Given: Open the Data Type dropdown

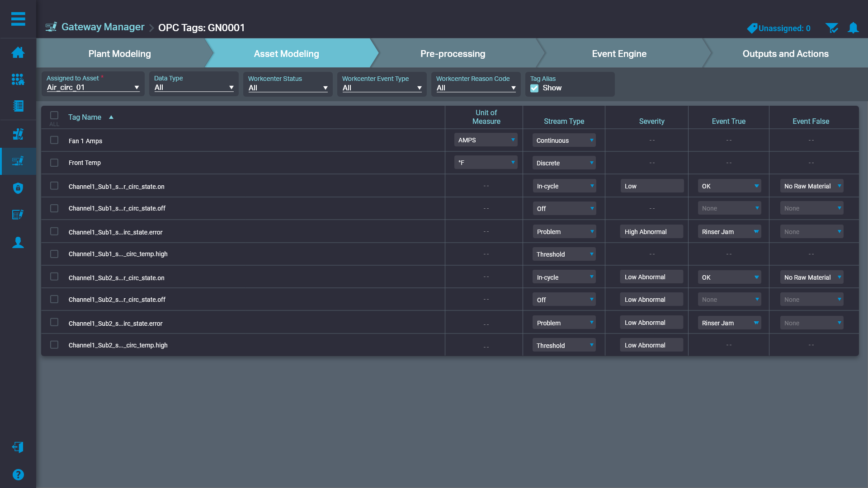Looking at the screenshot, I should (x=194, y=88).
